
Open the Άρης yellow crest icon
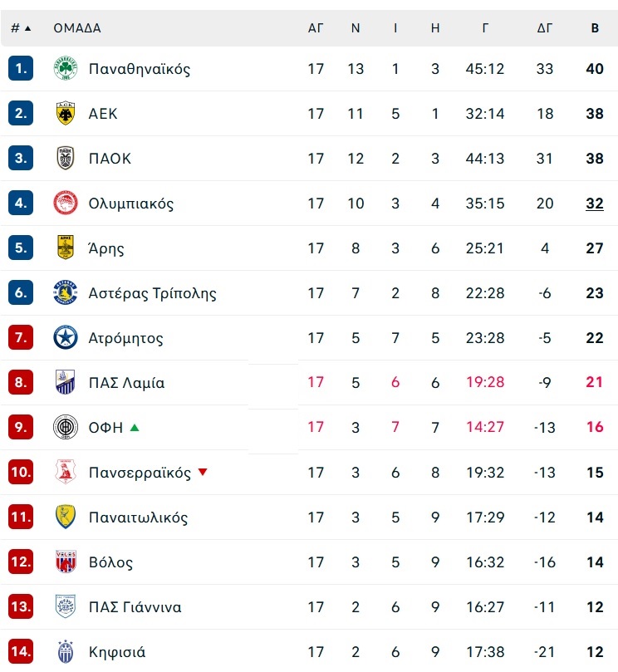pyautogui.click(x=65, y=248)
